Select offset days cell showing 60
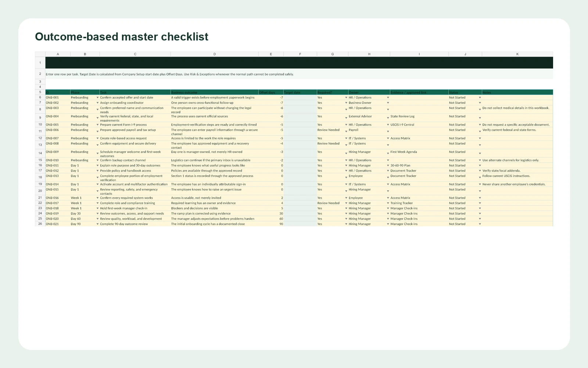 click(271, 219)
